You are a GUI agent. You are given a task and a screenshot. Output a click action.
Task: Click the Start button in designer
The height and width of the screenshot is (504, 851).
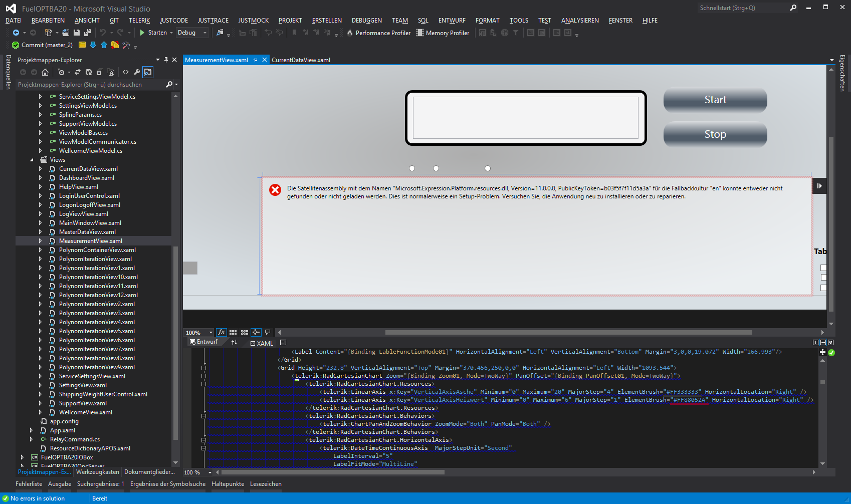715,100
